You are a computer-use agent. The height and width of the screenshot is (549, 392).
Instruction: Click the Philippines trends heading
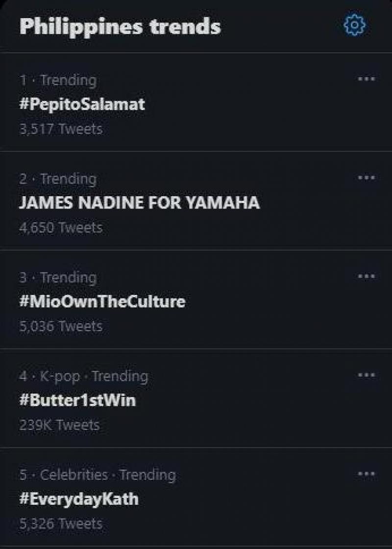(120, 26)
